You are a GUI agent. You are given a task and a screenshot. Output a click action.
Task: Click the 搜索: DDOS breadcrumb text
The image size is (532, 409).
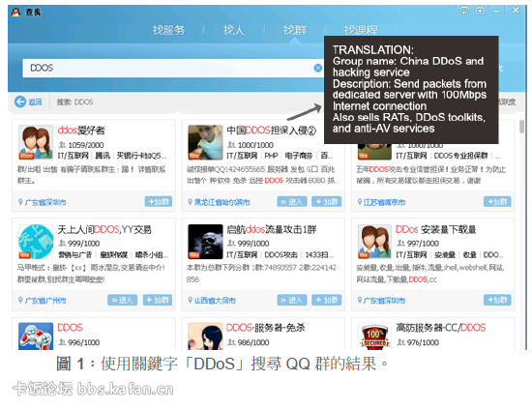pyautogui.click(x=74, y=102)
